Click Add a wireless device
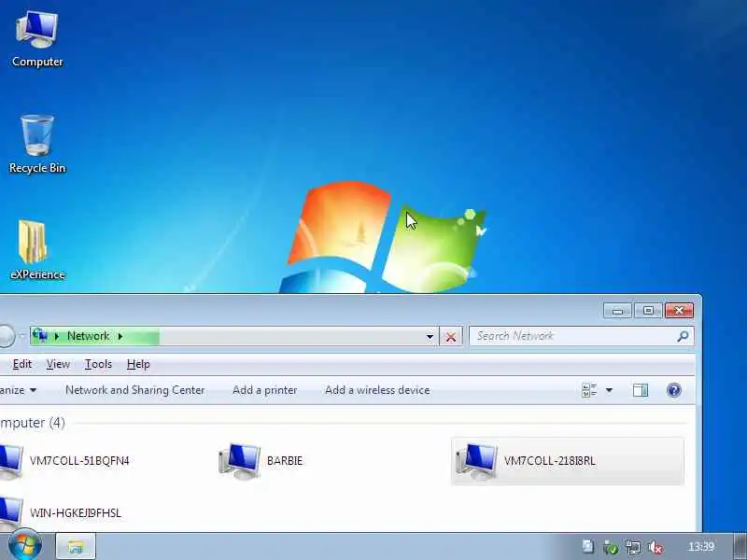The width and height of the screenshot is (747, 560). pyautogui.click(x=377, y=390)
